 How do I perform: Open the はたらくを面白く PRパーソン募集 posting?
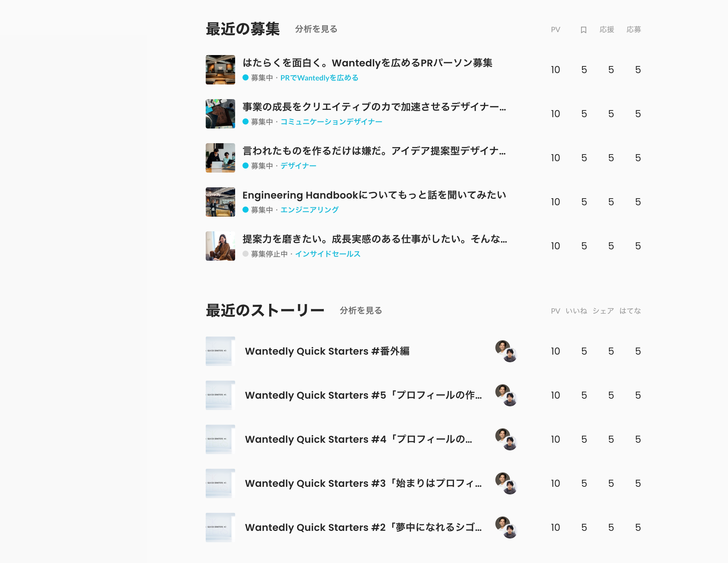tap(367, 63)
